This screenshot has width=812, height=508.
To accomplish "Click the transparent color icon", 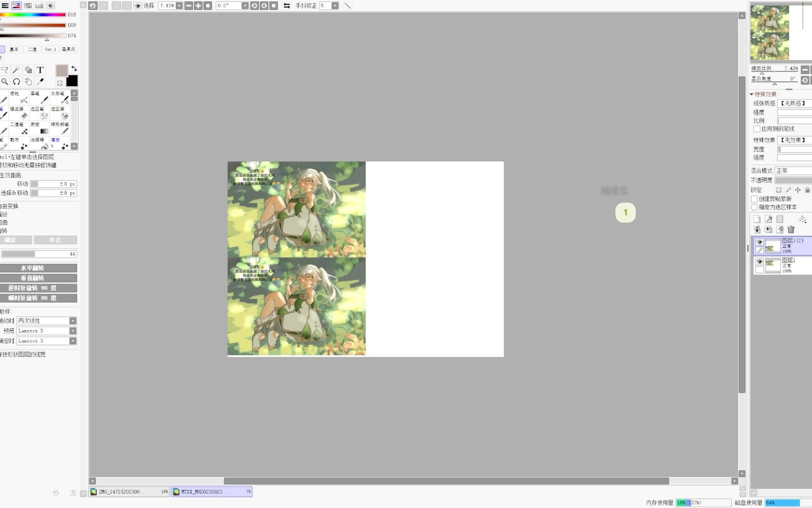I will [x=60, y=83].
